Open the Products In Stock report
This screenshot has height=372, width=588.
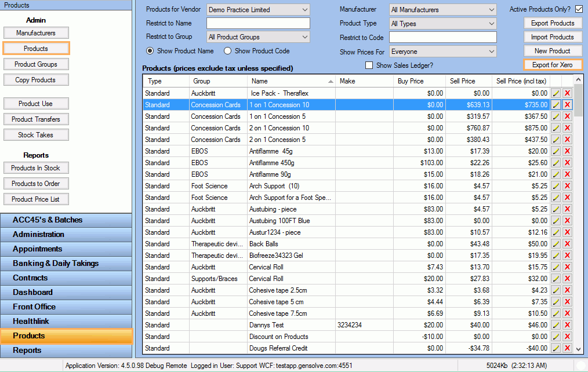click(36, 168)
